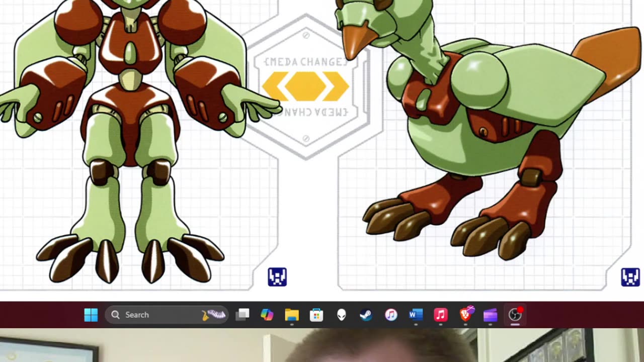The height and width of the screenshot is (362, 644).
Task: Open Microsoft Store from the taskbar
Action: point(316,315)
